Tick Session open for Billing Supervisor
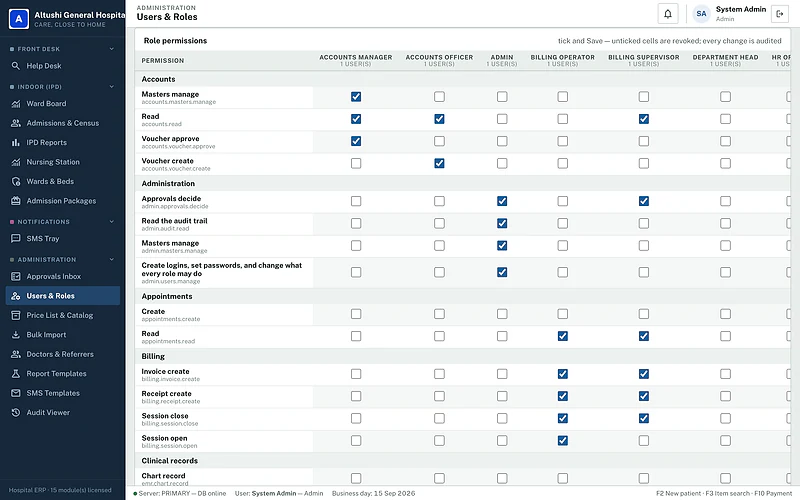Viewport: 800px width, 500px height. coord(643,440)
